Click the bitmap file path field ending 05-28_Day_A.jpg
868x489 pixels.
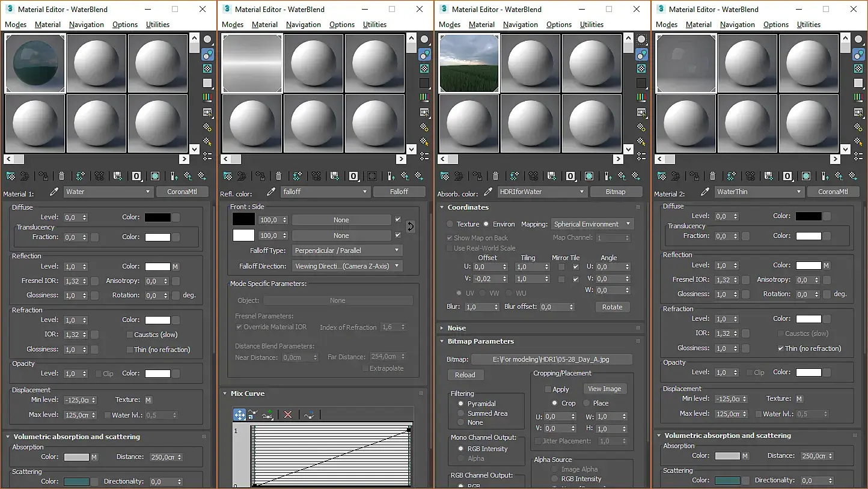click(552, 359)
